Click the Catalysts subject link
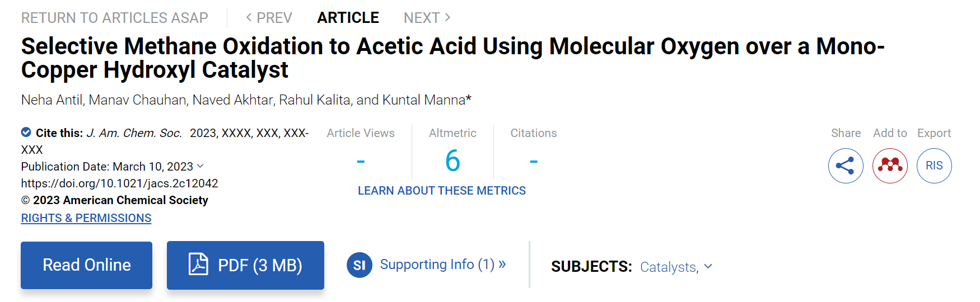This screenshot has width=980, height=302. click(x=669, y=267)
